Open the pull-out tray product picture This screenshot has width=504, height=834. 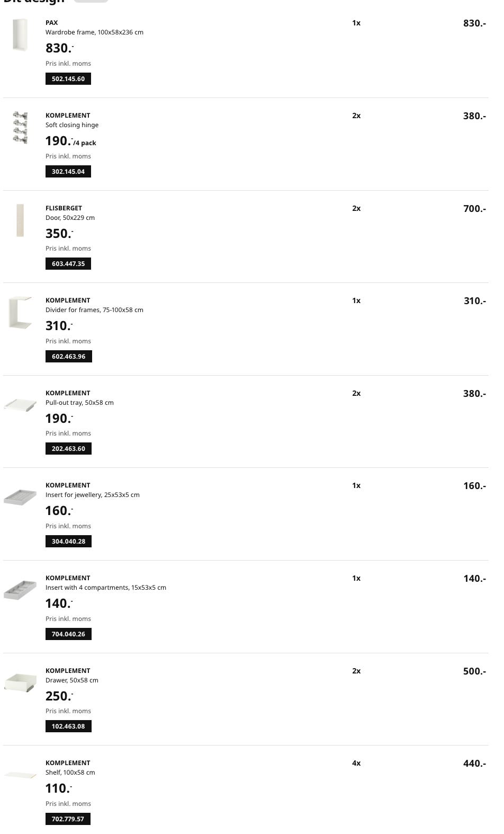[x=20, y=405]
